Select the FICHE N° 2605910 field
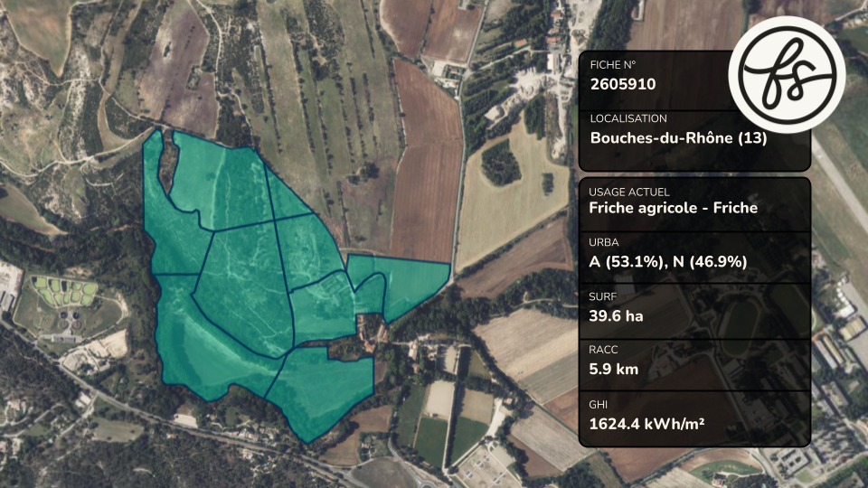Image resolution: width=868 pixels, height=488 pixels. (x=653, y=75)
